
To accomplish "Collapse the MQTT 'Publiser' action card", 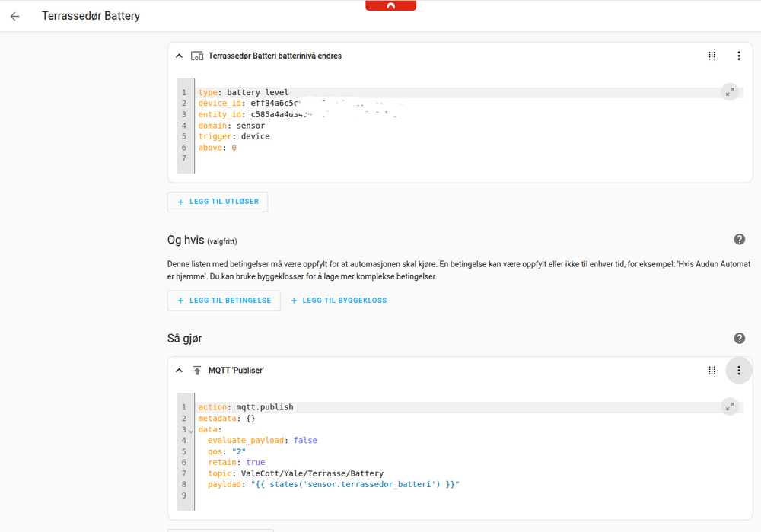I will 179,371.
